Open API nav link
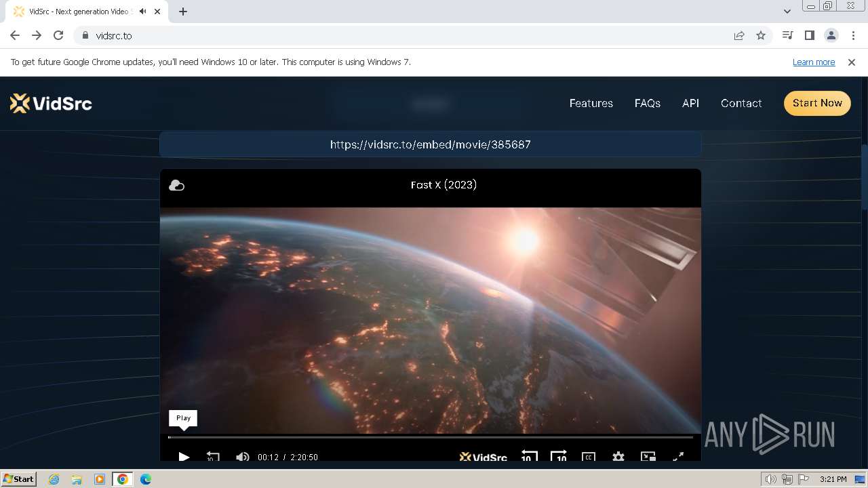Screen dimensions: 868x488 [x=690, y=103]
